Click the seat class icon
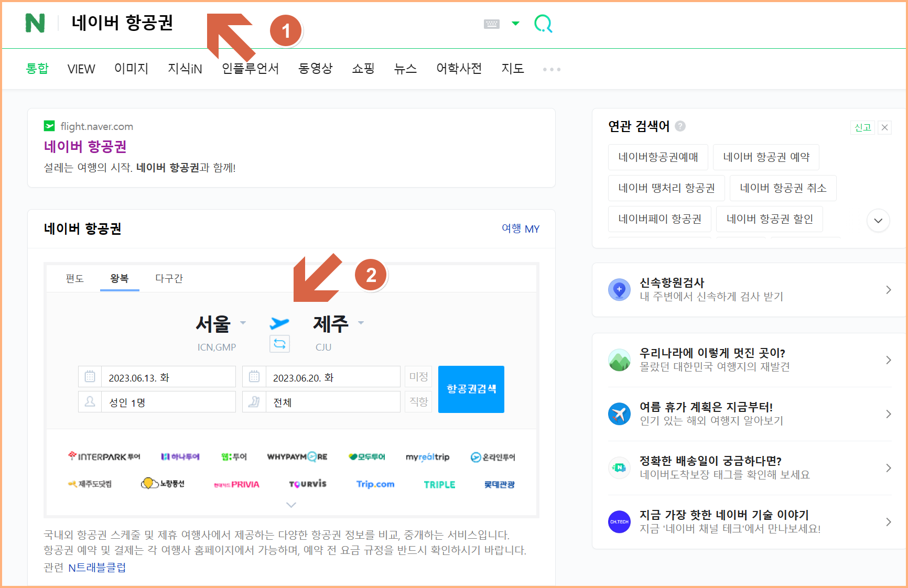 tap(254, 401)
